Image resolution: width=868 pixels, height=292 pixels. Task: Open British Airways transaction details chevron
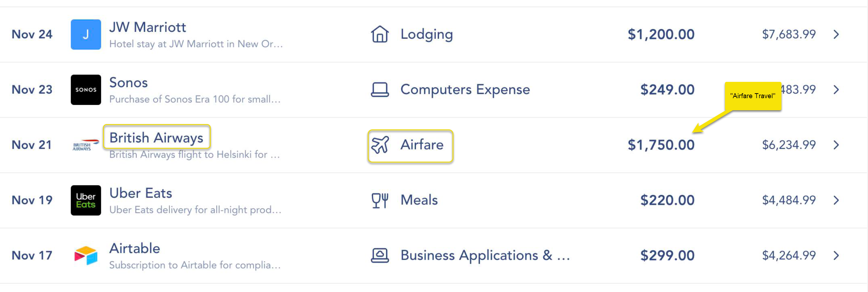pos(836,145)
